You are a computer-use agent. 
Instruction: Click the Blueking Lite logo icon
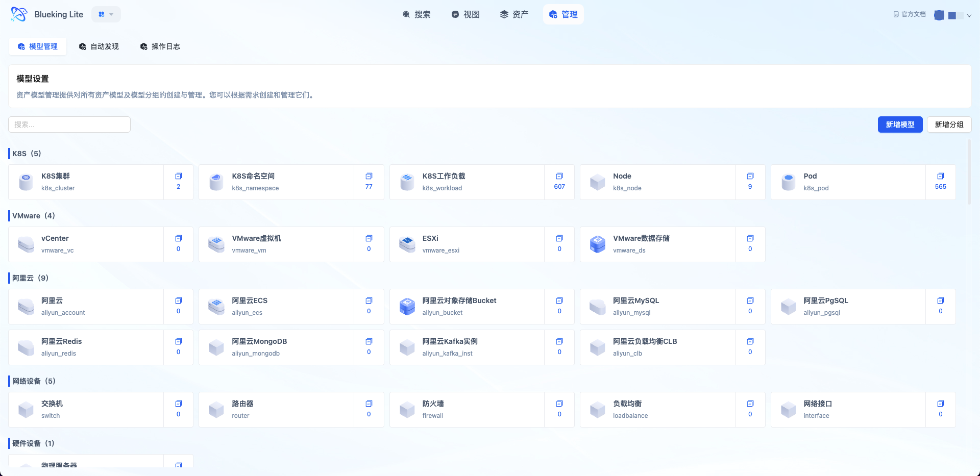19,14
